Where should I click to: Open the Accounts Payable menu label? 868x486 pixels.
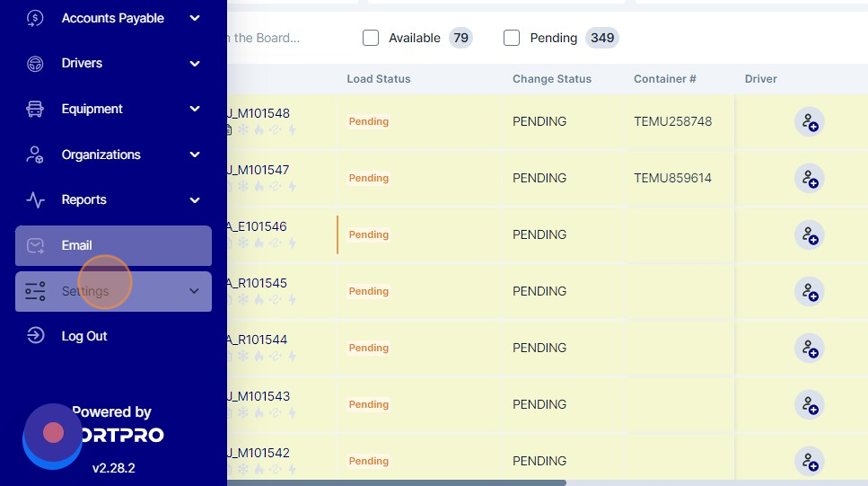(x=112, y=18)
